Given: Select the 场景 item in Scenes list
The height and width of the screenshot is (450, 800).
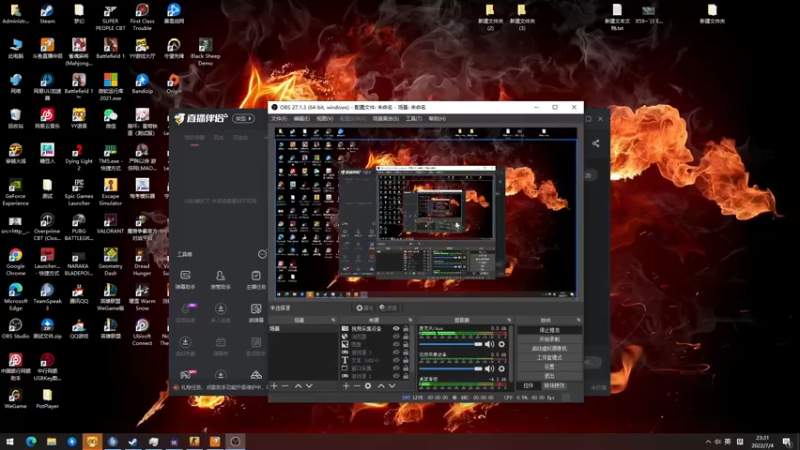Looking at the screenshot, I should click(303, 329).
